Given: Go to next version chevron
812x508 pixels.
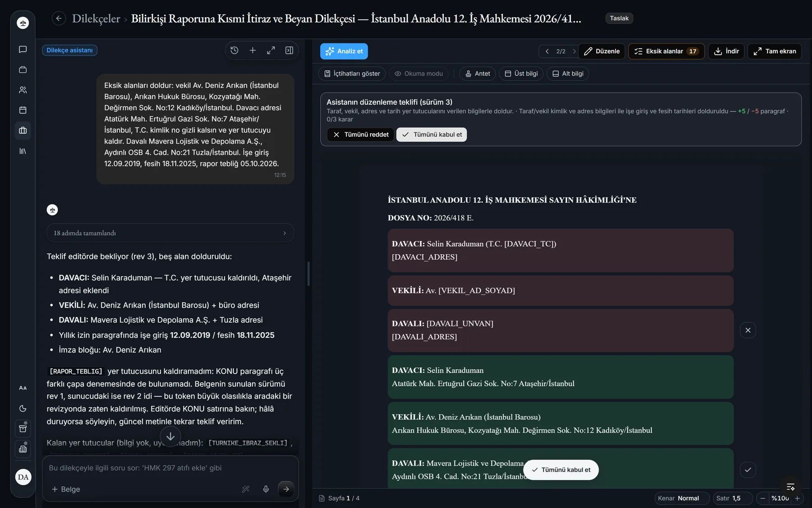Looking at the screenshot, I should pyautogui.click(x=574, y=51).
